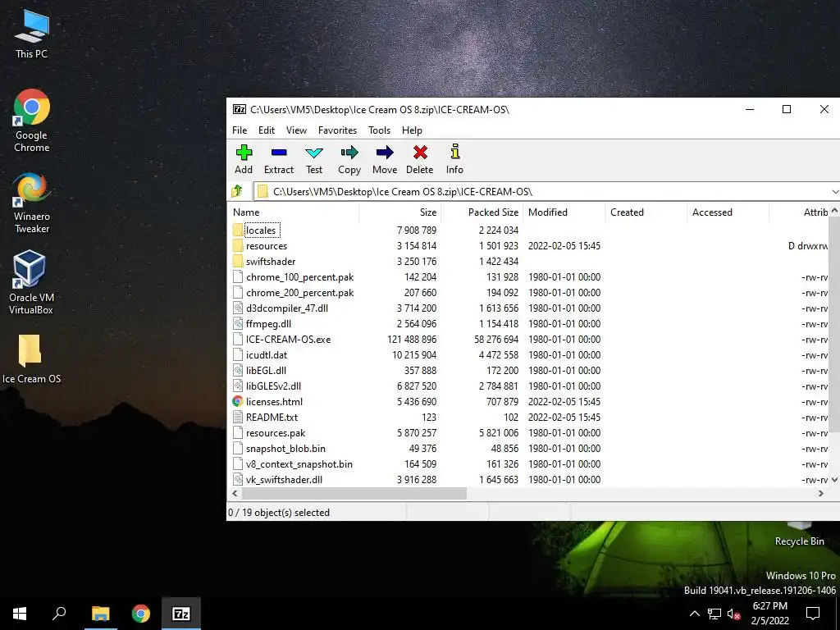
Task: Select the ffmpeg.dll file icon
Action: [238, 323]
